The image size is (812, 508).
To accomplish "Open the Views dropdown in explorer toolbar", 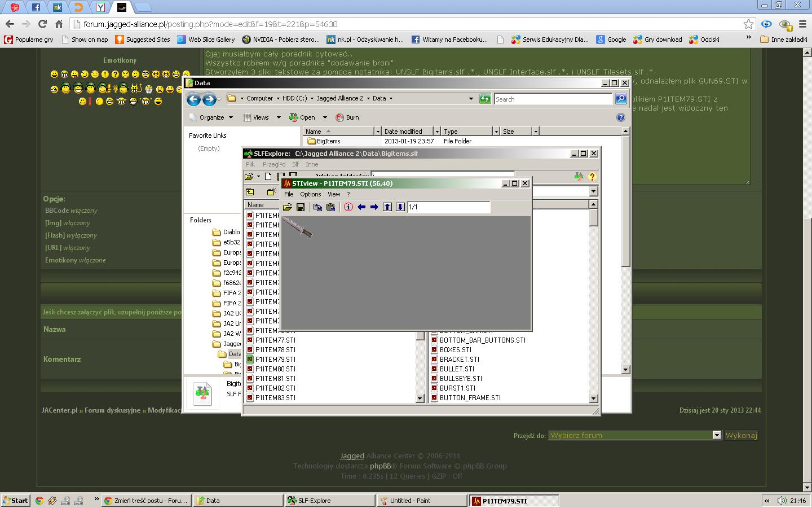I will click(x=262, y=117).
